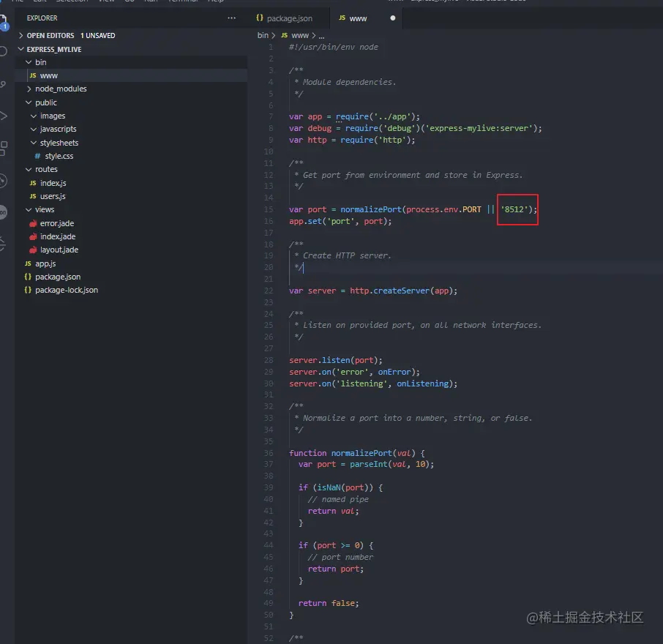The height and width of the screenshot is (644, 663).
Task: Collapse the stylesheets folder
Action: [131, 143]
